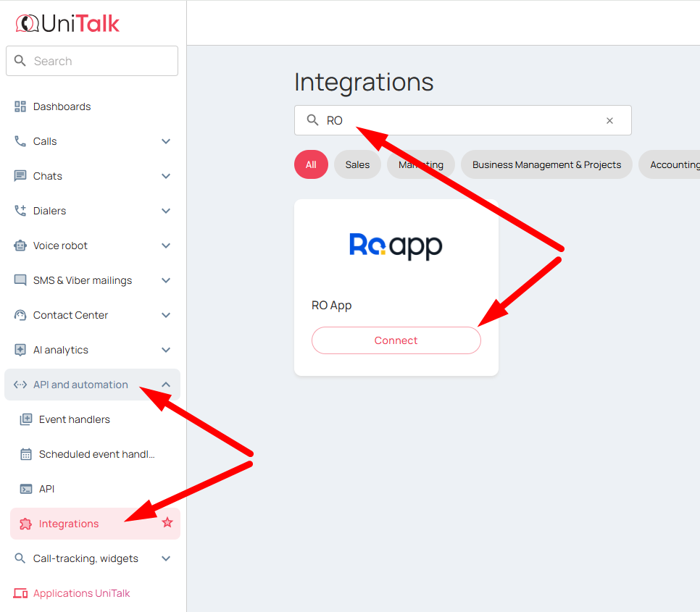Image resolution: width=700 pixels, height=612 pixels.
Task: Select the Sales category filter
Action: pyautogui.click(x=357, y=164)
